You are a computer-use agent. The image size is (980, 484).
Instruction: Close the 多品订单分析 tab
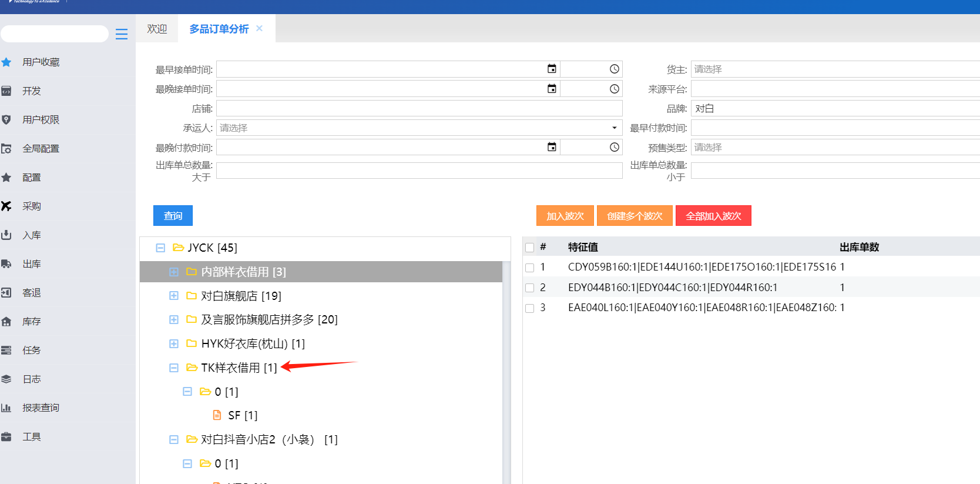[x=259, y=28]
